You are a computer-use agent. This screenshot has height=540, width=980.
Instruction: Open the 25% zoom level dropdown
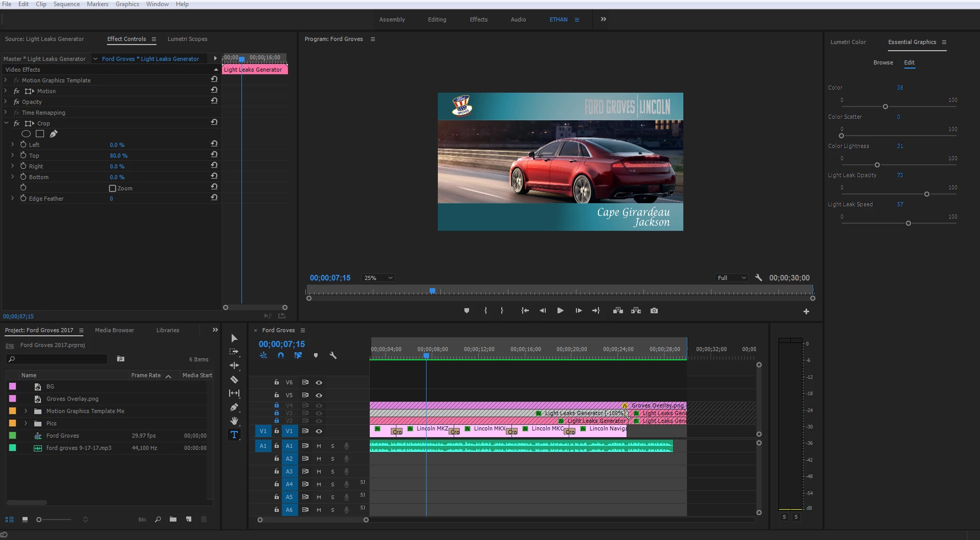tap(378, 278)
